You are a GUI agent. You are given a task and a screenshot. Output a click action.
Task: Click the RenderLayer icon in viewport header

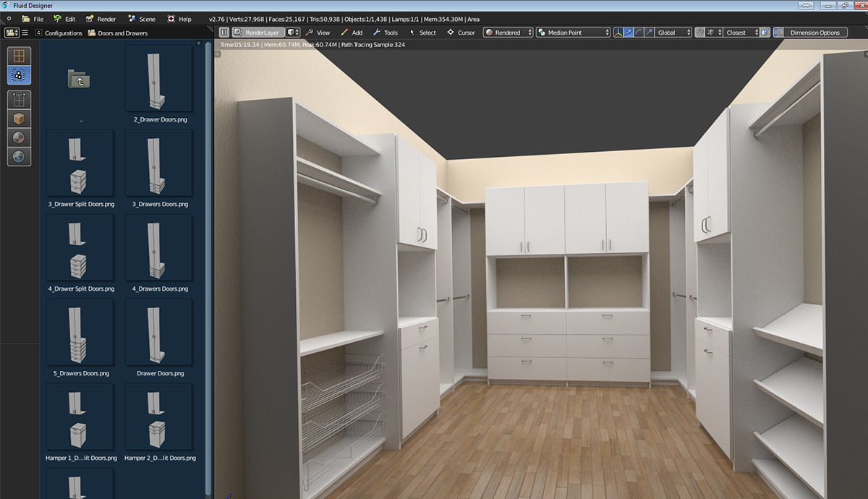238,33
